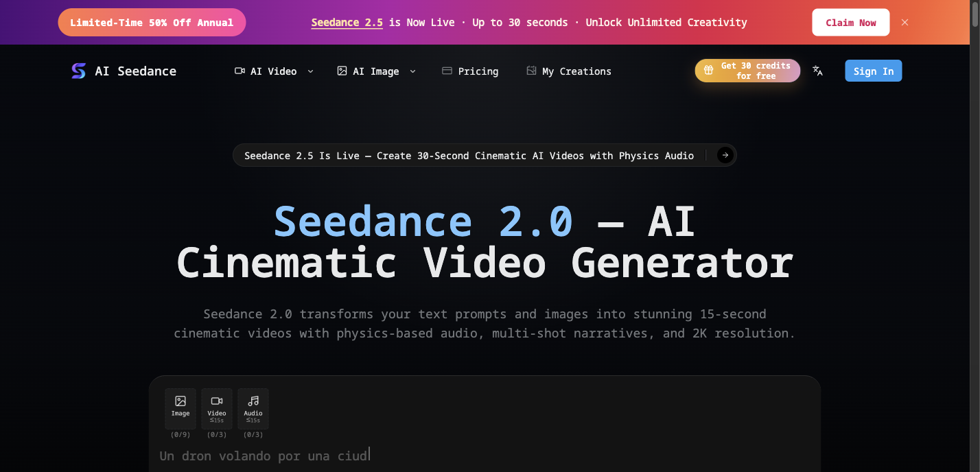Image resolution: width=980 pixels, height=472 pixels.
Task: Click the AI Seedance brand name
Action: point(136,71)
